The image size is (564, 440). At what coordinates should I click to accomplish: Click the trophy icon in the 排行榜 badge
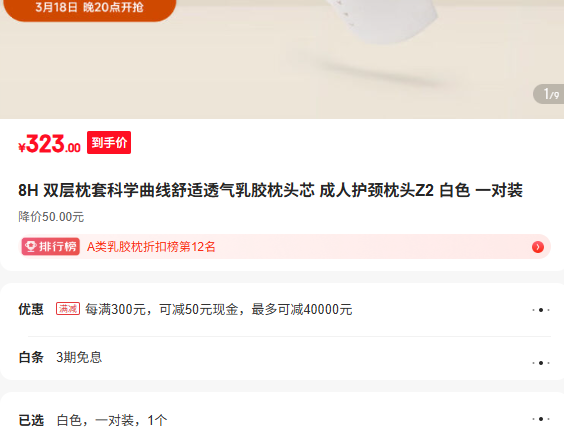coord(31,247)
